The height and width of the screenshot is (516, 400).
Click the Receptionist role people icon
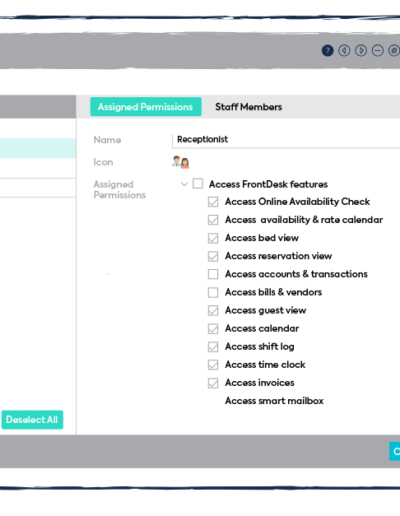click(181, 162)
